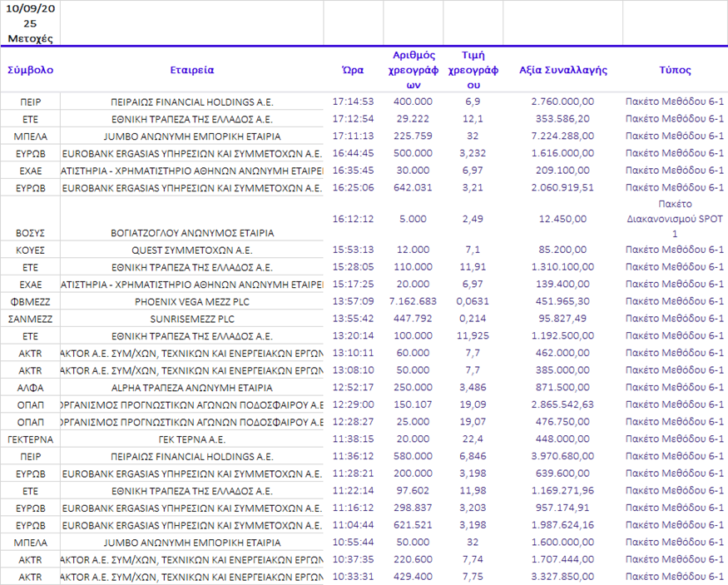Click the Ώρα column header

tap(353, 70)
